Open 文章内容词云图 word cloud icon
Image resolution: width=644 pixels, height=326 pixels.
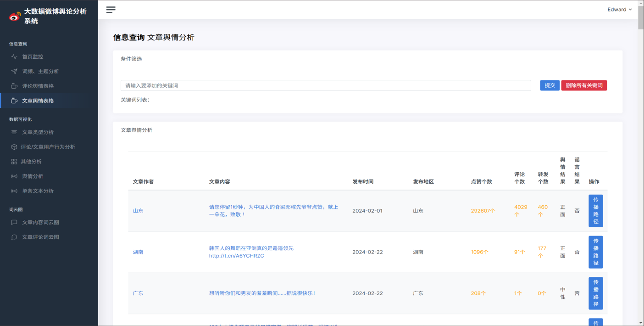(x=15, y=222)
